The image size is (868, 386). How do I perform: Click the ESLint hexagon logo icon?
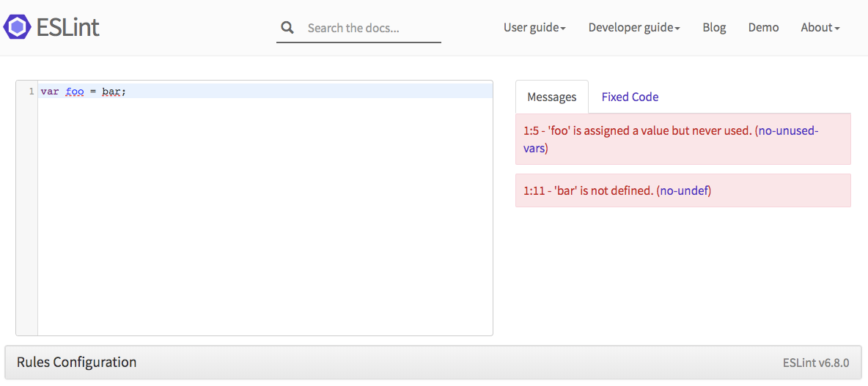(x=17, y=27)
